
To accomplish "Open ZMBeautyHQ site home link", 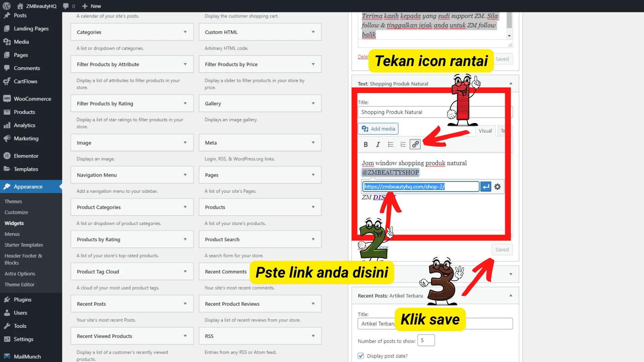I will (37, 6).
